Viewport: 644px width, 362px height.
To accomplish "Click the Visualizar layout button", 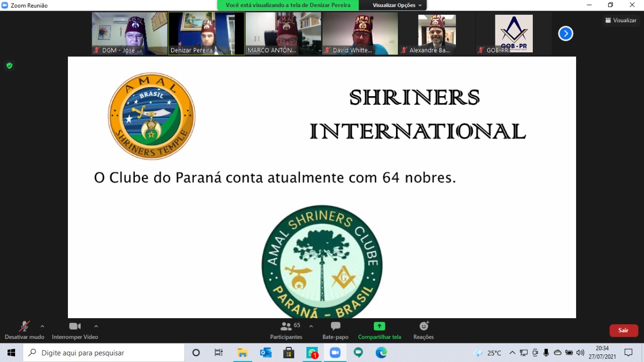I will coord(621,20).
